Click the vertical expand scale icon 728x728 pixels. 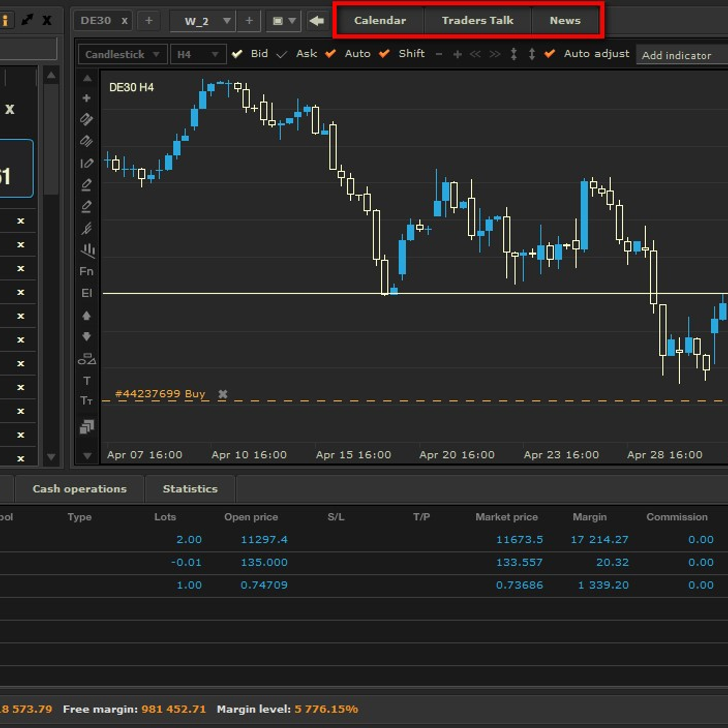coord(532,54)
